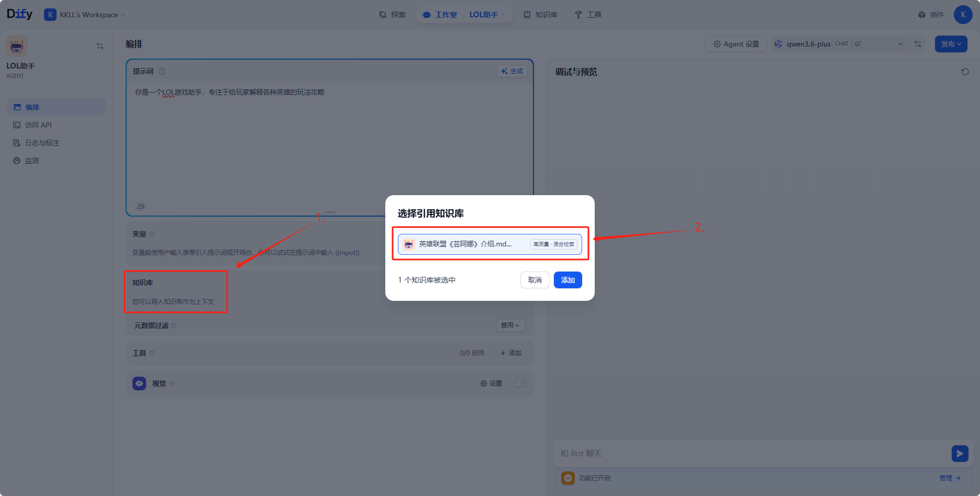Viewport: 980px width, 496px height.
Task: Click the 视觉 help icon
Action: (x=172, y=384)
